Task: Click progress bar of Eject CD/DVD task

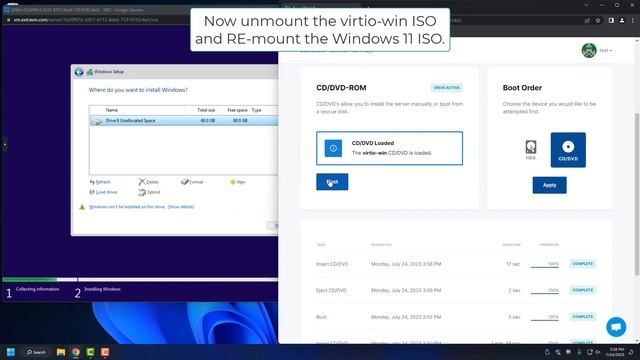Action: pyautogui.click(x=545, y=293)
